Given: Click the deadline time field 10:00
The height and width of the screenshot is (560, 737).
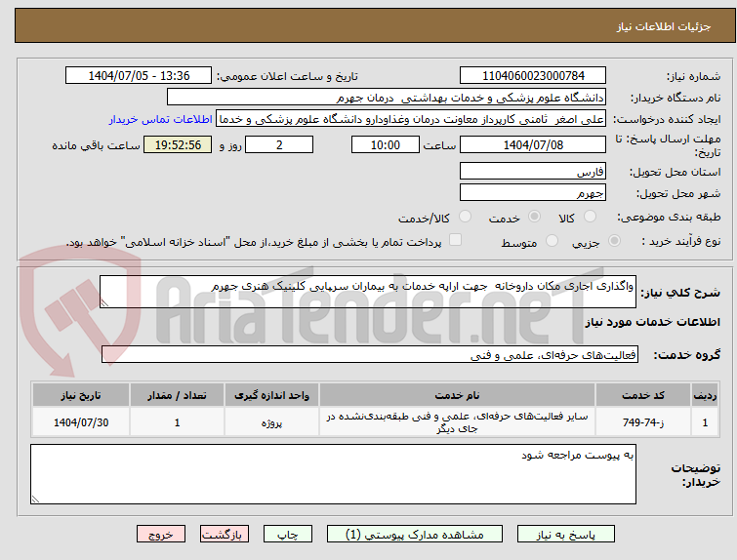Looking at the screenshot, I should (386, 144).
